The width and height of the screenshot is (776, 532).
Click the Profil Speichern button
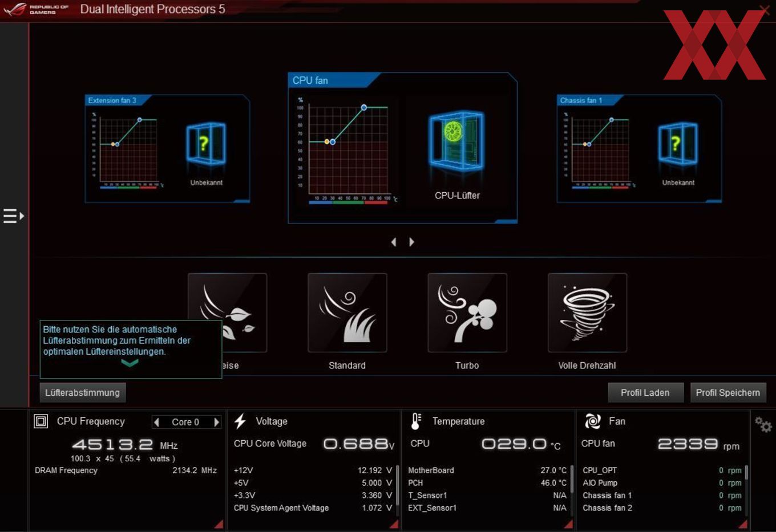point(728,392)
